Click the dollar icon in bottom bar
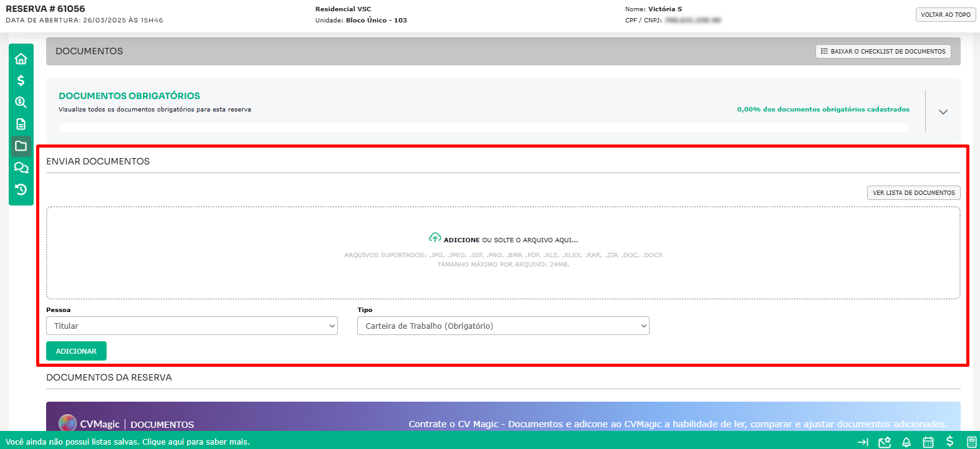Screen dimensions: 980x449 tap(949, 442)
